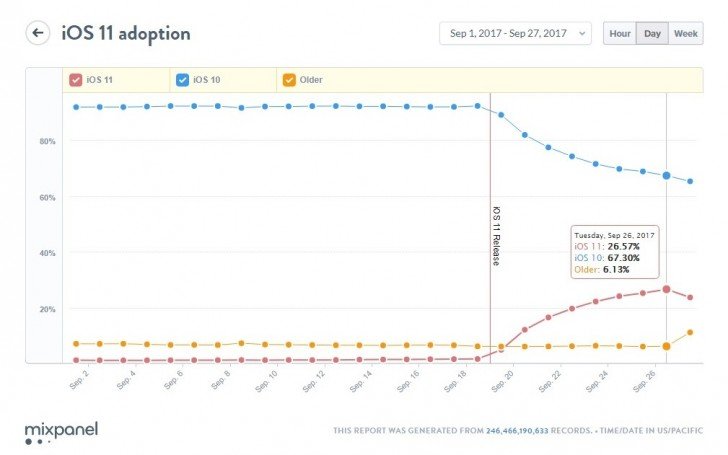Image resolution: width=728 pixels, height=455 pixels.
Task: Open the date range dropdown
Action: click(x=515, y=33)
